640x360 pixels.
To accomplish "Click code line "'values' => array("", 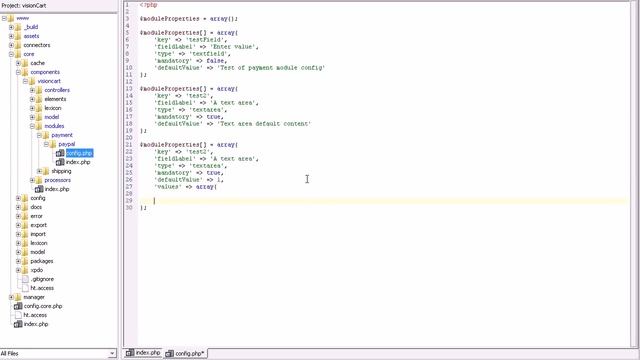I will tap(185, 187).
